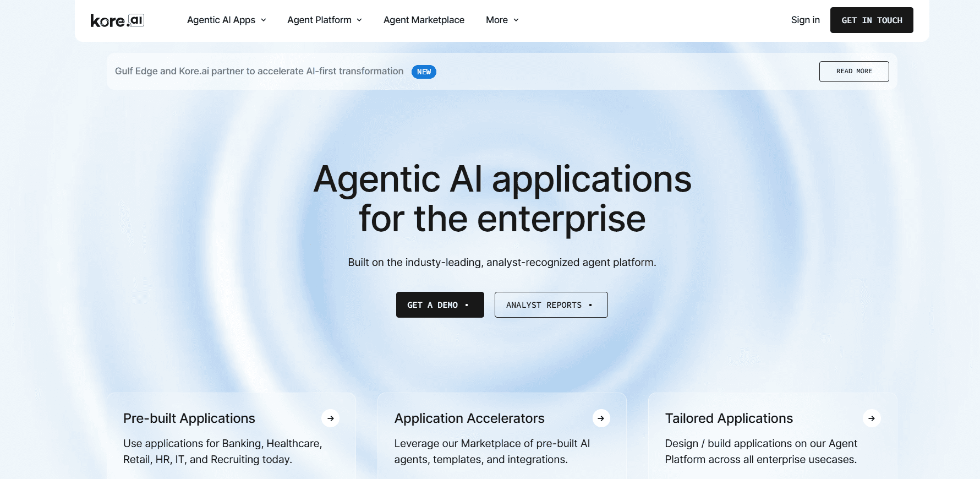Select the Pre-built Applications card title
Viewport: 980px width, 479px height.
(189, 418)
